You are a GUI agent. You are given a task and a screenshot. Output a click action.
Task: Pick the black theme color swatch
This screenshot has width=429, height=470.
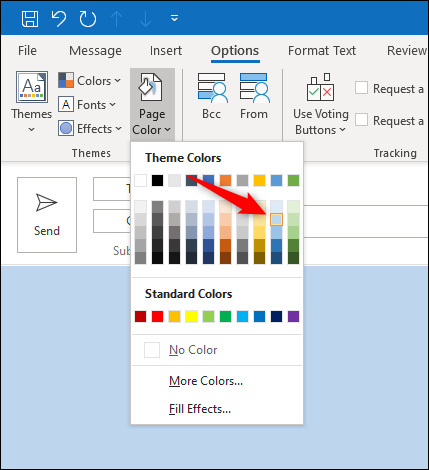tap(157, 181)
